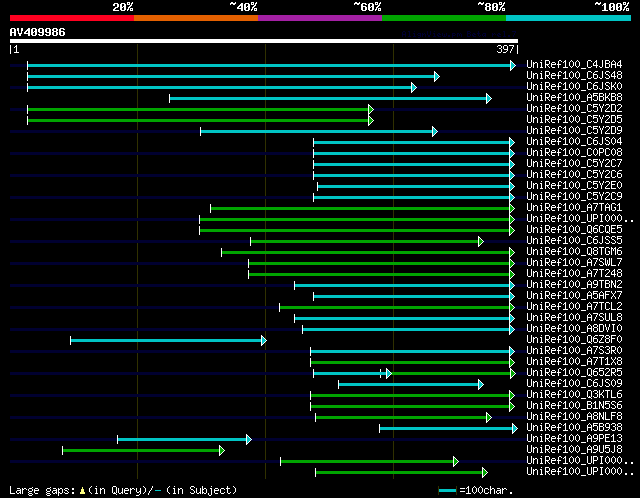Viewport: 640px width, 498px height.
Task: Click the cyan alignment bar for C5Y2D9
Action: (x=319, y=131)
